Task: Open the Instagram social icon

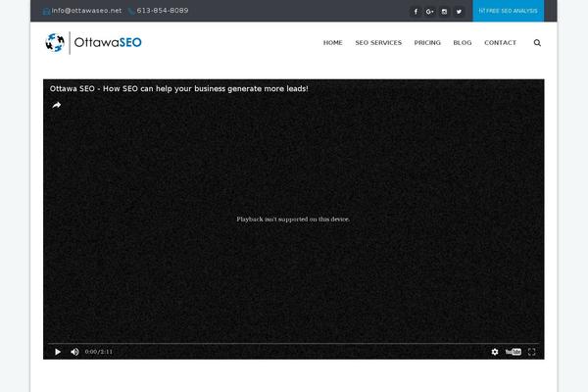Action: tap(444, 12)
